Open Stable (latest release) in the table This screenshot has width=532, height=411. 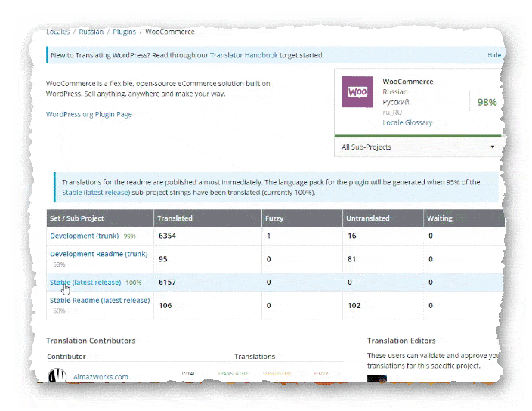(x=85, y=283)
